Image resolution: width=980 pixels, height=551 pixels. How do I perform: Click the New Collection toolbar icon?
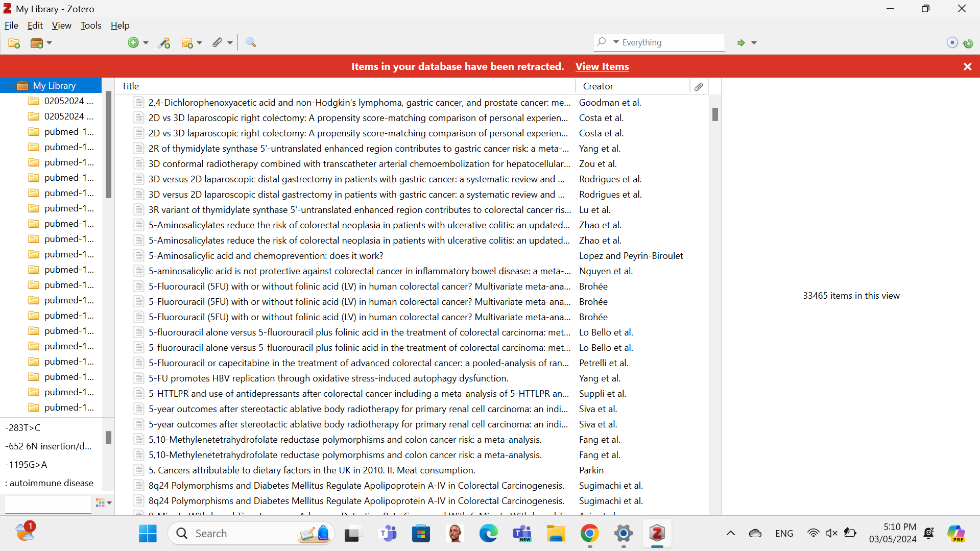click(14, 43)
